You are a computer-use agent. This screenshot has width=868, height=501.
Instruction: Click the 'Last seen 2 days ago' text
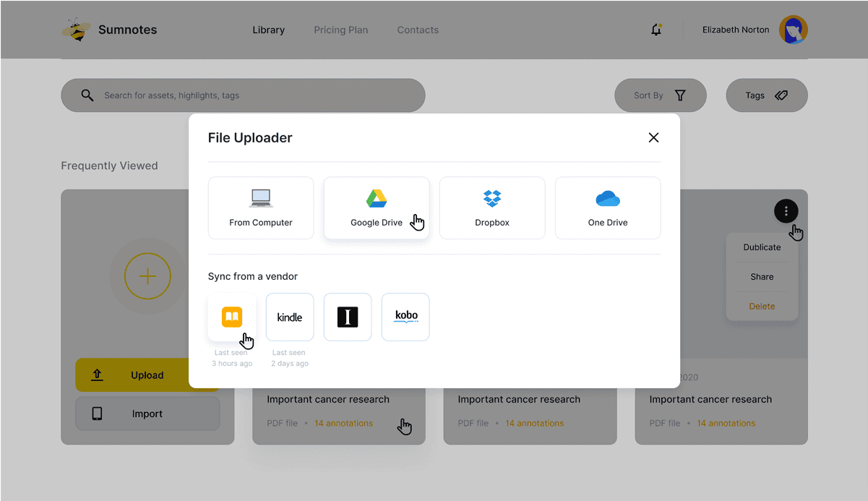point(290,358)
